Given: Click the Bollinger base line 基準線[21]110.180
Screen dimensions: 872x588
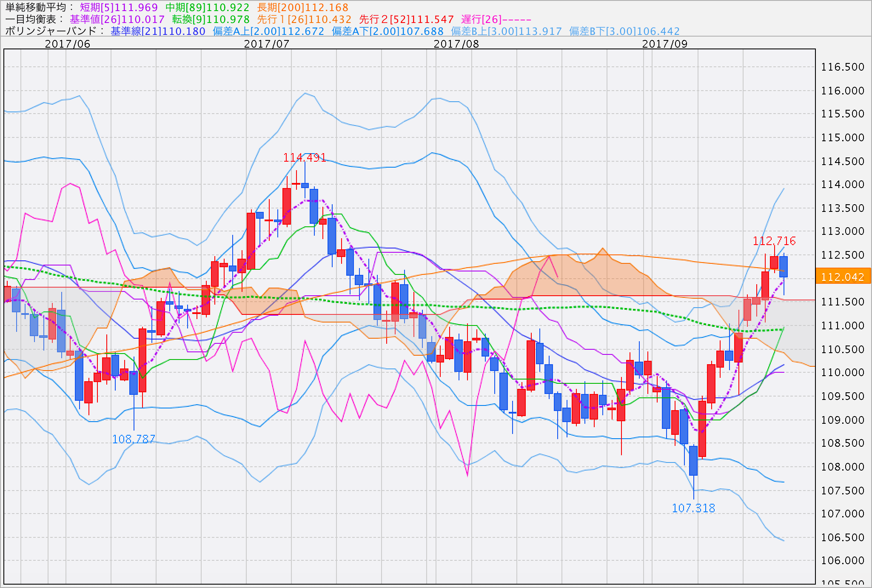Looking at the screenshot, I should 158,31.
